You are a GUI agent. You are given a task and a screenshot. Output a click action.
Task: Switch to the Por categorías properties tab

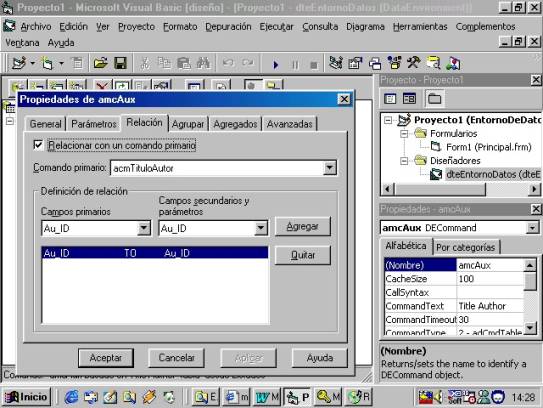pyautogui.click(x=466, y=247)
